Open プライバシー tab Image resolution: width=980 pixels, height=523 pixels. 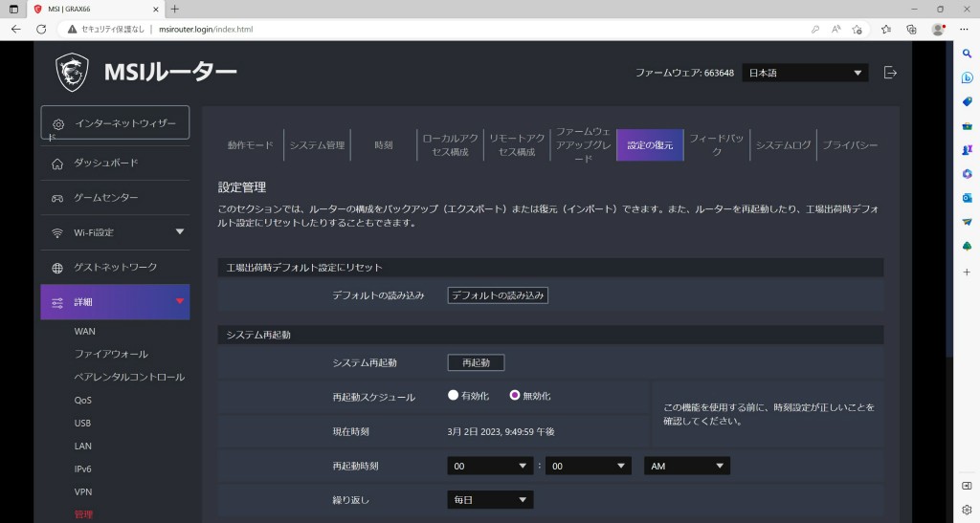point(850,144)
